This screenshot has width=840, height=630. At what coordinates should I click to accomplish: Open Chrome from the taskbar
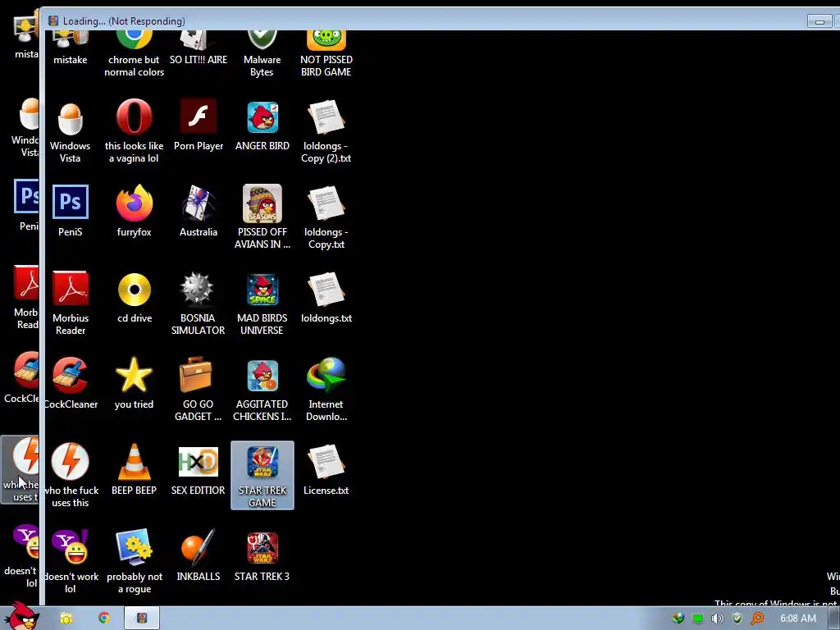coord(104,619)
